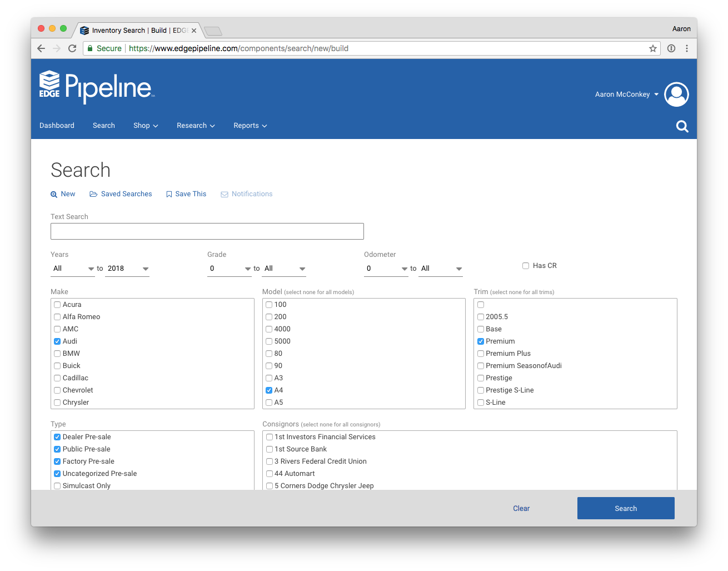
Task: Open the user profile avatar icon
Action: [x=676, y=95]
